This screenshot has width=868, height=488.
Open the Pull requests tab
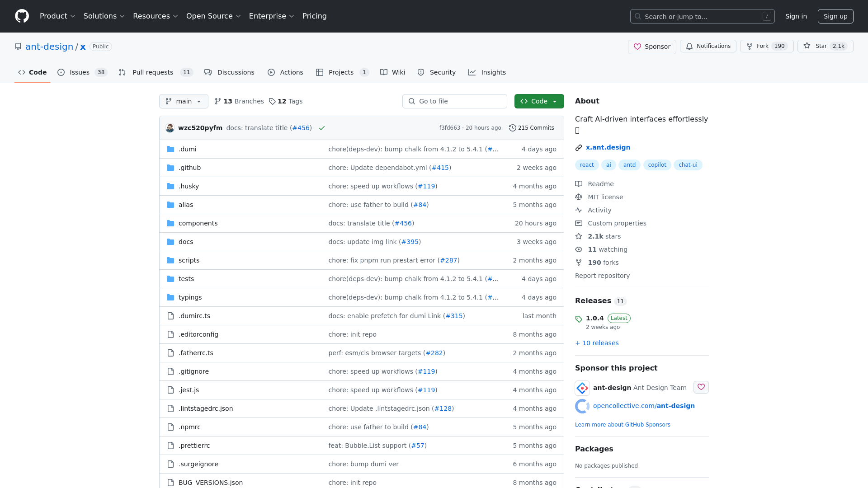(156, 72)
